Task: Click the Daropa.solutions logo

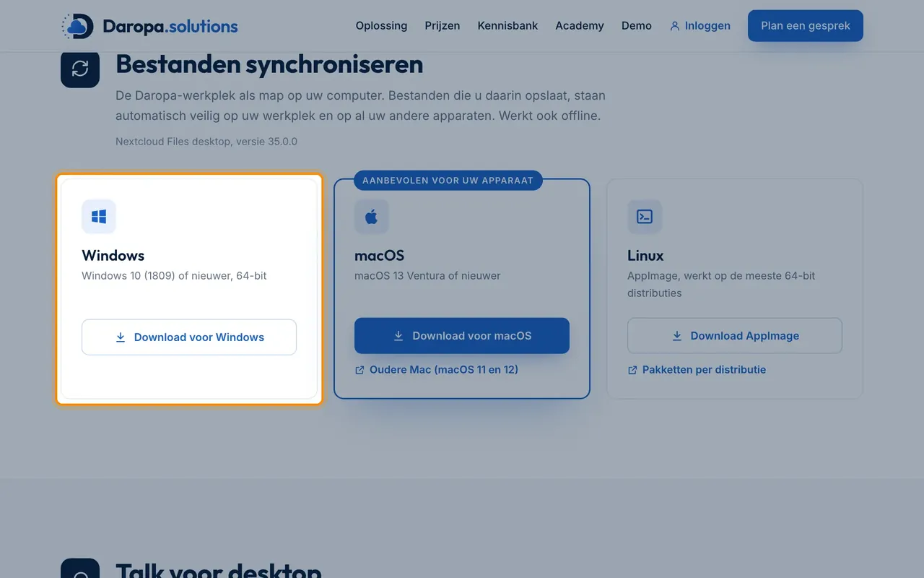Action: tap(149, 27)
